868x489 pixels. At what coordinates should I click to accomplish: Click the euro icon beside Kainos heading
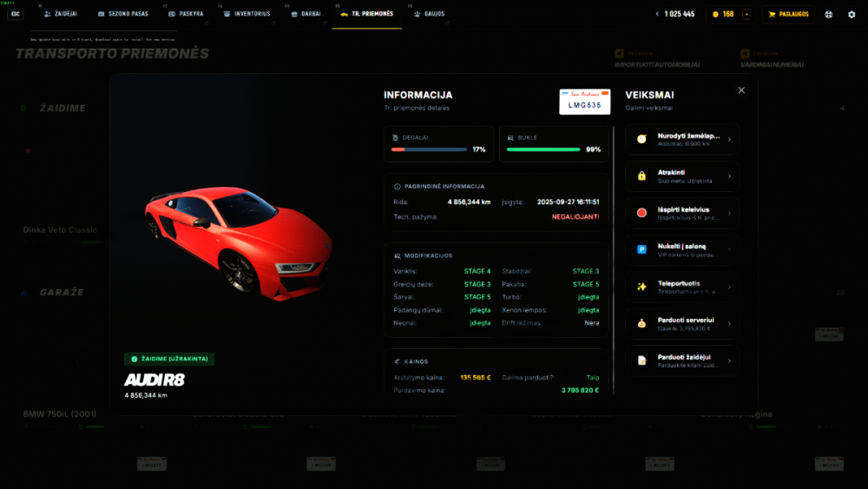click(397, 361)
